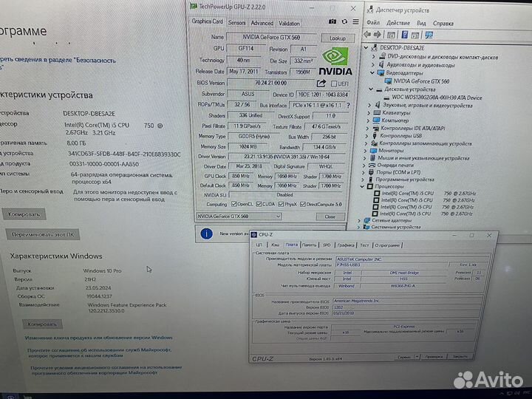Click Копировать button under device specifications
Viewport: 532px width, 399px height.
pos(24,214)
